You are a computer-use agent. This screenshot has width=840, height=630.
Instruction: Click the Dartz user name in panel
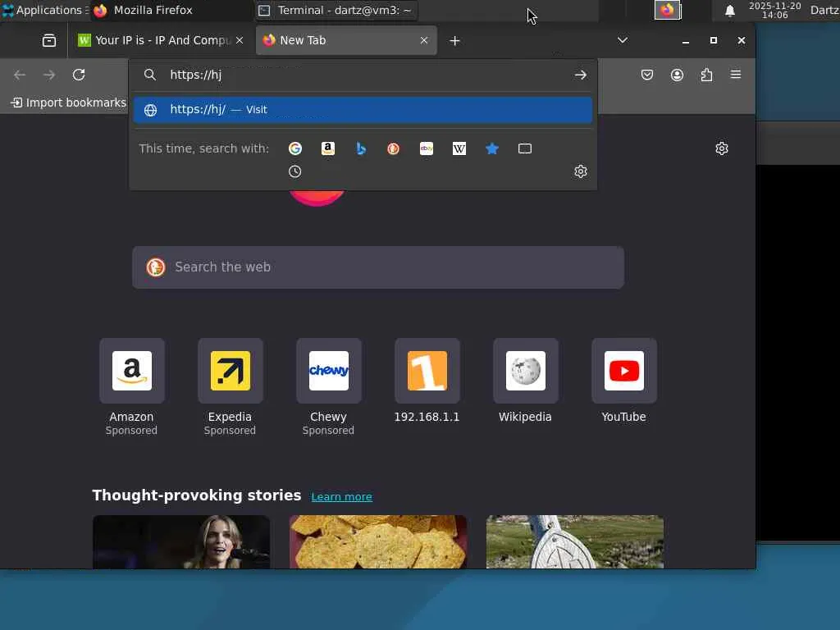[x=824, y=10]
